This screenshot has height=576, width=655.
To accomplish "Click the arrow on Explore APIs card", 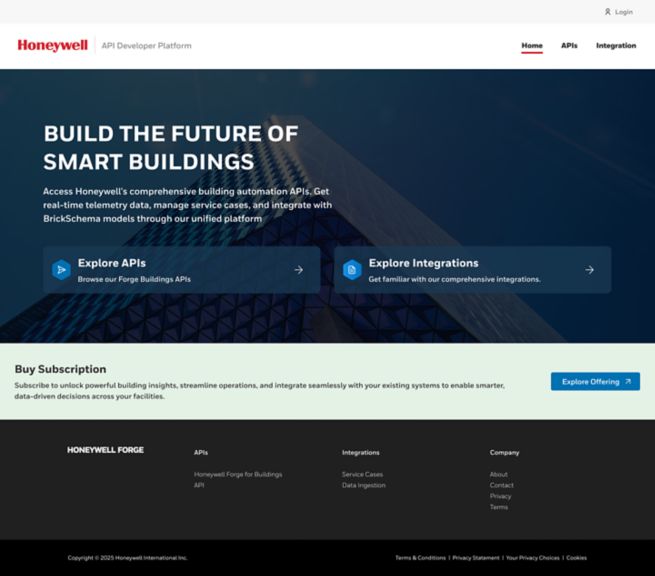I will [x=298, y=270].
